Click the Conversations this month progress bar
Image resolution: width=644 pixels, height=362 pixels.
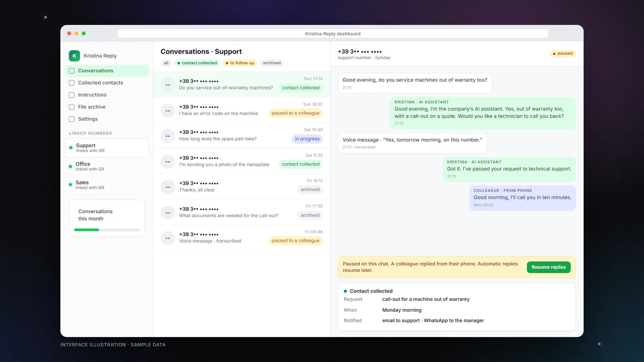107,230
